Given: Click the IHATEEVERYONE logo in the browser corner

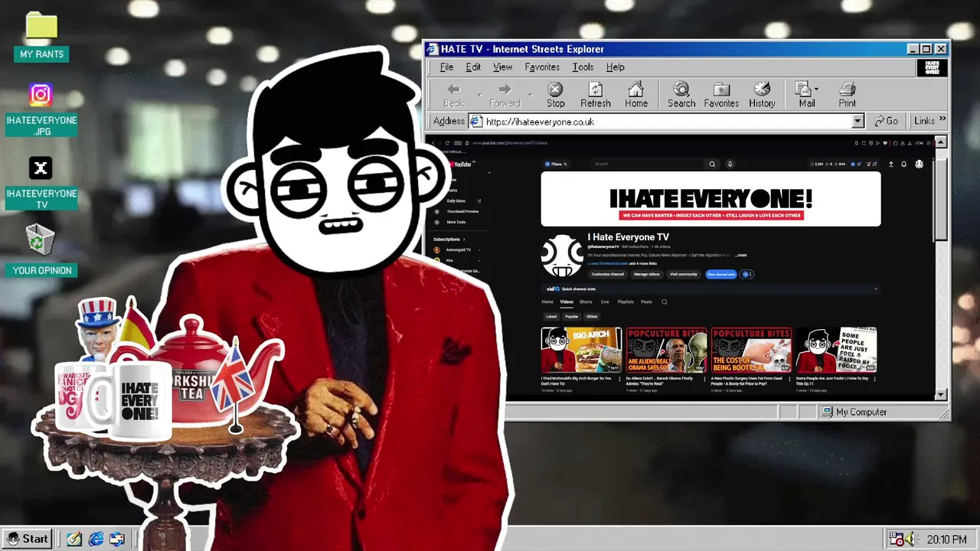Looking at the screenshot, I should pos(932,67).
